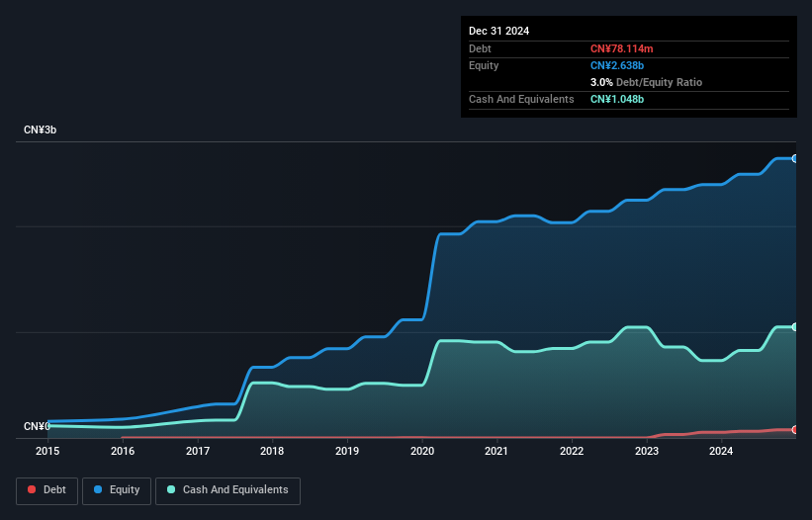The image size is (812, 520).
Task: Toggle the Debt legend series
Action: pyautogui.click(x=47, y=490)
